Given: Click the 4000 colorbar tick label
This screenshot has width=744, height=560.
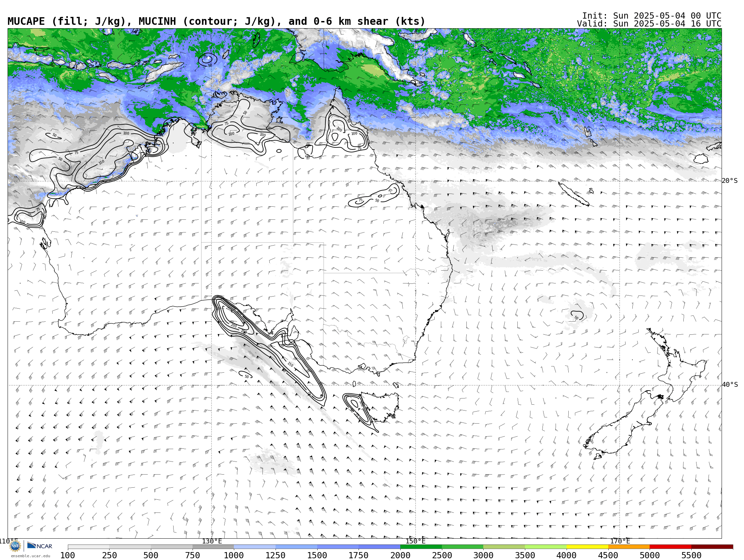Looking at the screenshot, I should pos(567,556).
